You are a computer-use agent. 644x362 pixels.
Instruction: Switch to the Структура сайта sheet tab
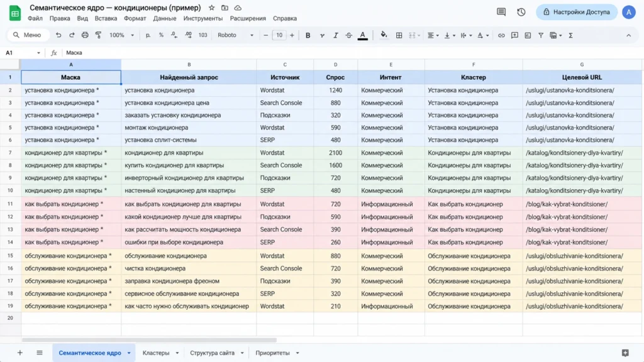[213, 353]
